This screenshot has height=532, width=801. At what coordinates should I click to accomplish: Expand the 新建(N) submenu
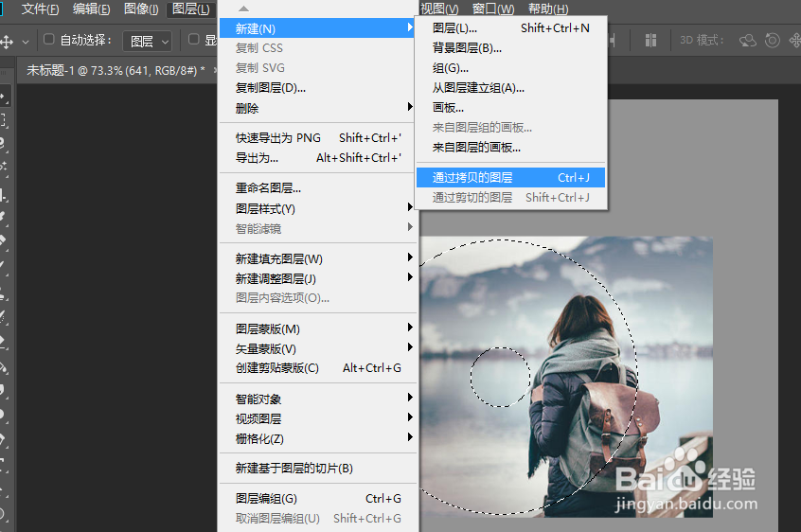[x=316, y=28]
